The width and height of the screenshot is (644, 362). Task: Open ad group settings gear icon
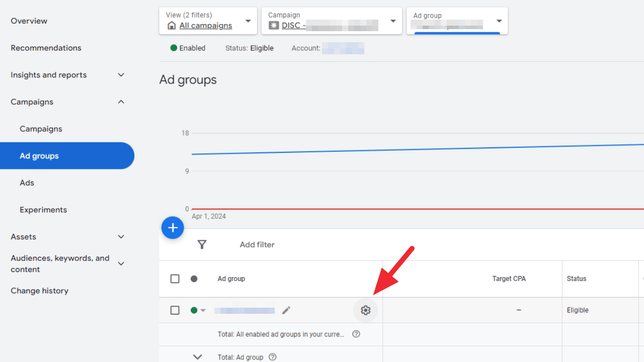(x=366, y=310)
